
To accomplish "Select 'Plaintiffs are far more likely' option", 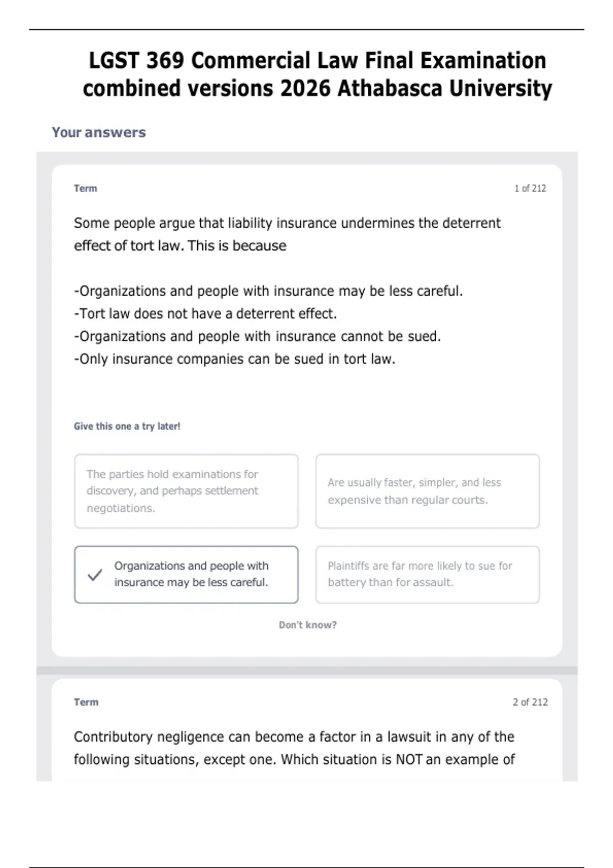I will click(428, 574).
